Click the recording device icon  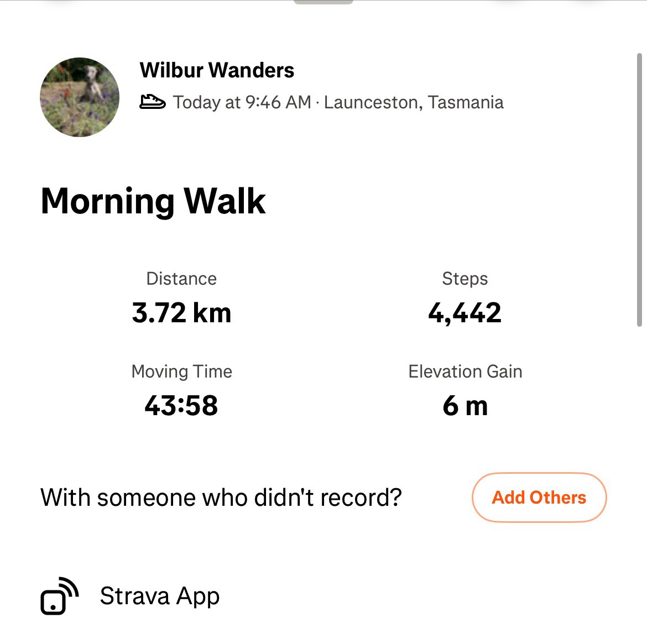tap(59, 596)
